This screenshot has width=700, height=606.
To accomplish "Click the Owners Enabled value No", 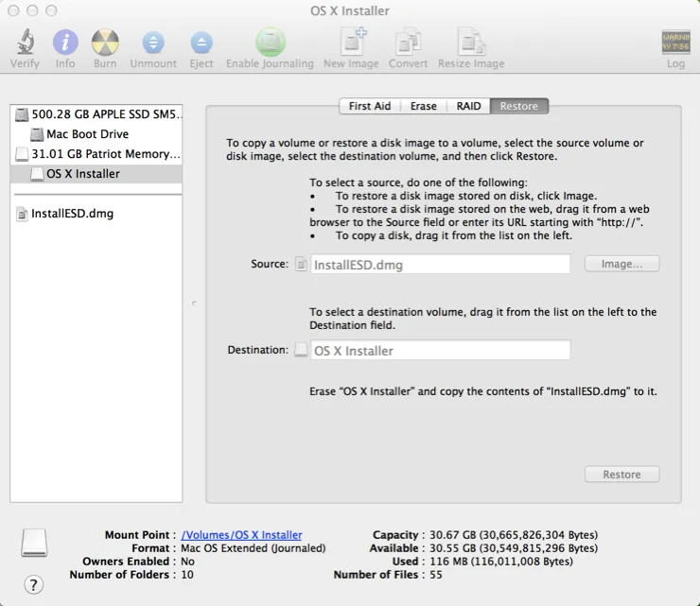I will point(187,562).
